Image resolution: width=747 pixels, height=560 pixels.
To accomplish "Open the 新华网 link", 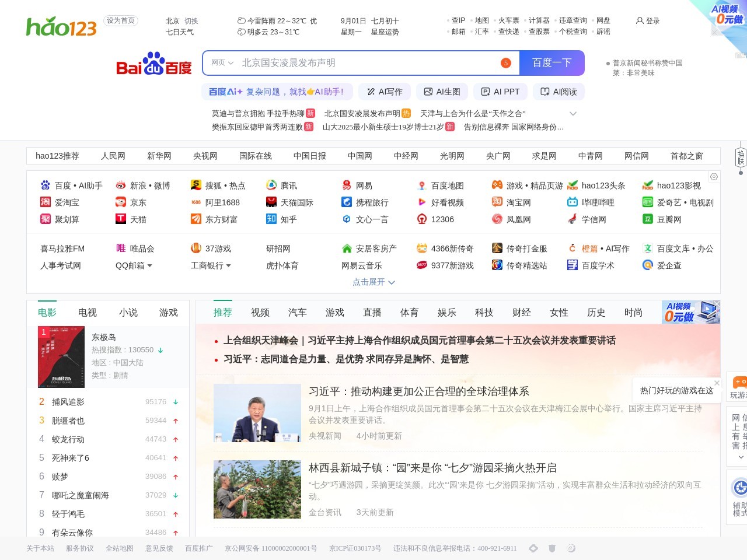I will (159, 156).
